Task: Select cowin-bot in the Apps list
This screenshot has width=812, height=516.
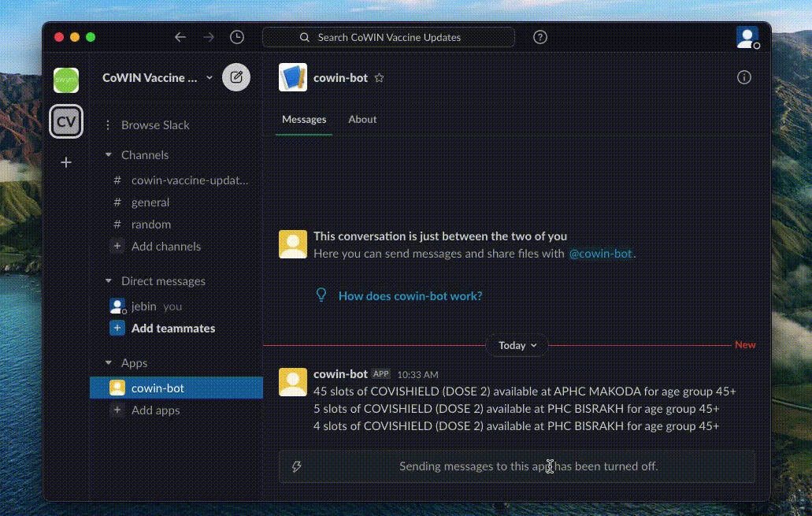Action: point(176,388)
